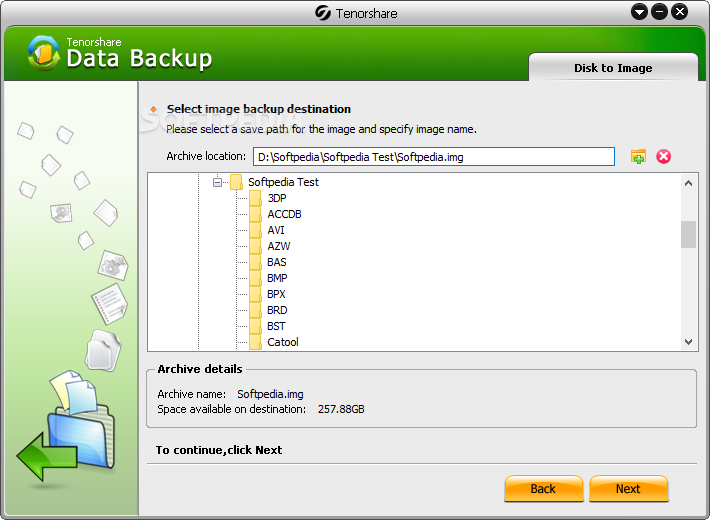The image size is (710, 520).
Task: Click the Softpedia.img archive name value
Action: 270,394
